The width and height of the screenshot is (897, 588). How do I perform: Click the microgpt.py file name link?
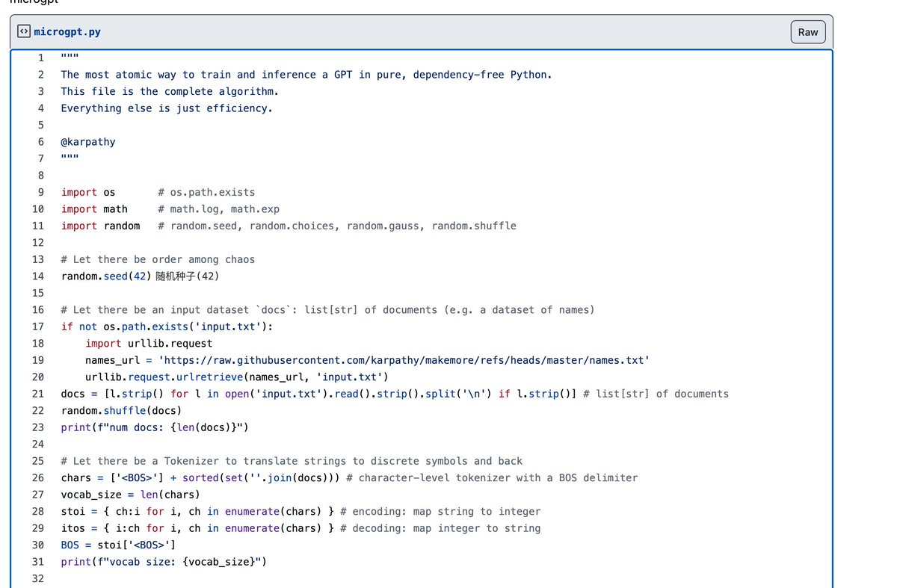coord(67,32)
